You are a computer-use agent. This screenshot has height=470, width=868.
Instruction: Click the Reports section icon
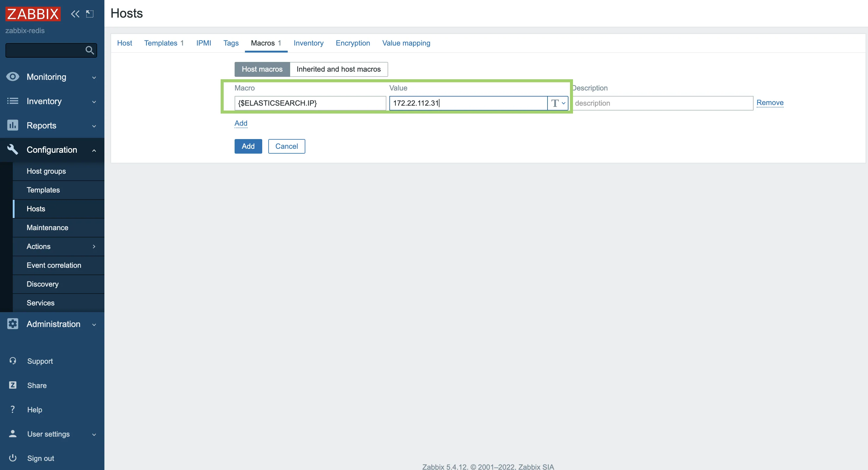point(12,125)
